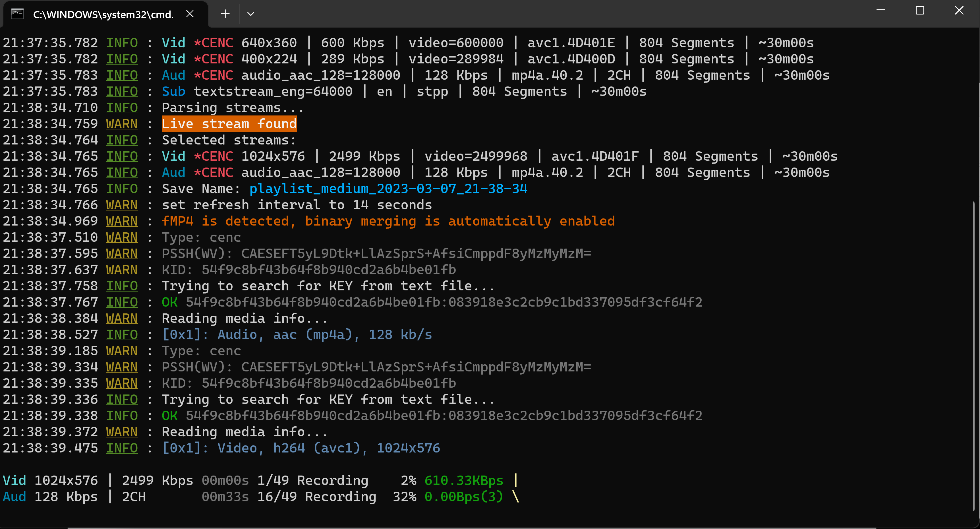Click the orange "fMP4 is detected" warning text

(x=388, y=221)
